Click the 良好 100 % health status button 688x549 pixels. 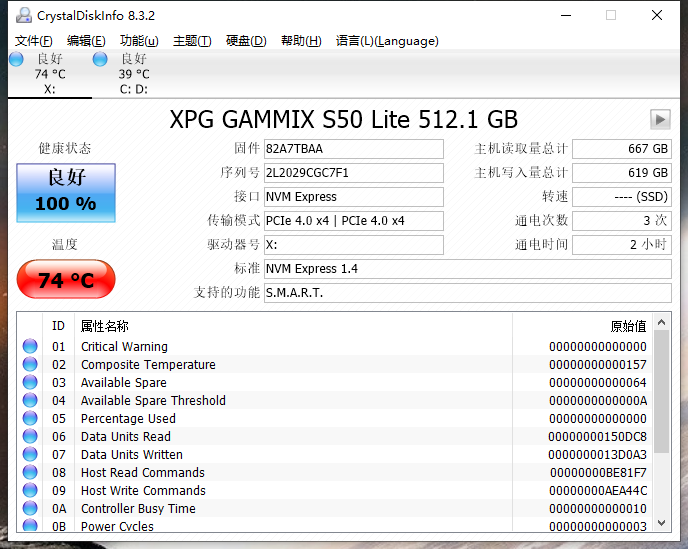(x=66, y=193)
